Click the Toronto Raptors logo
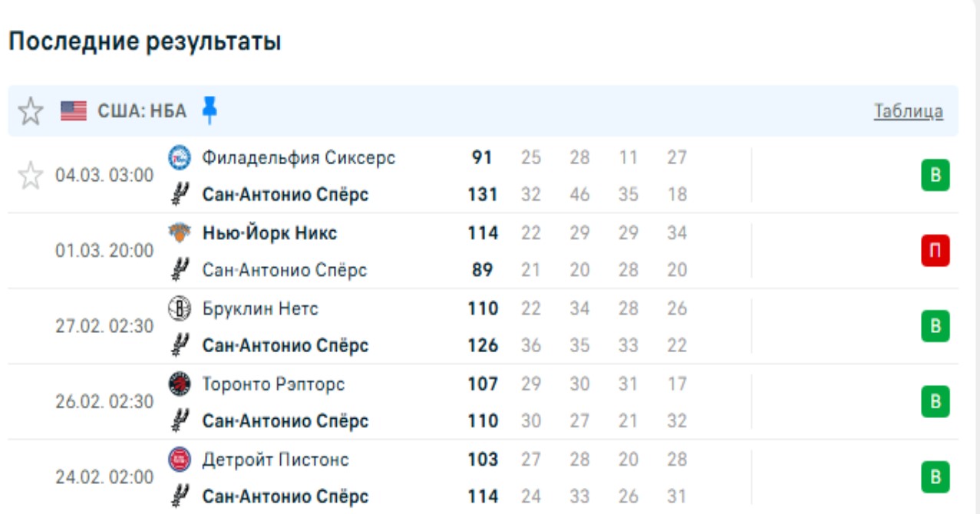980x514 pixels. point(179,384)
